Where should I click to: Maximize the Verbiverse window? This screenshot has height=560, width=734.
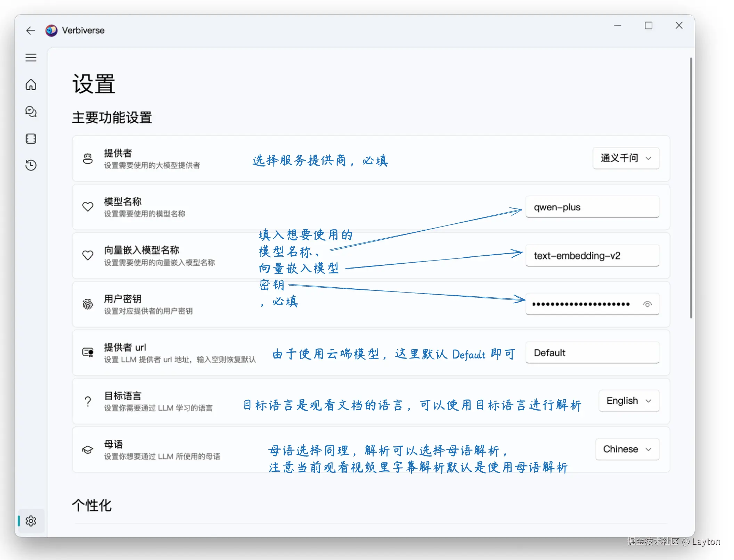[649, 25]
